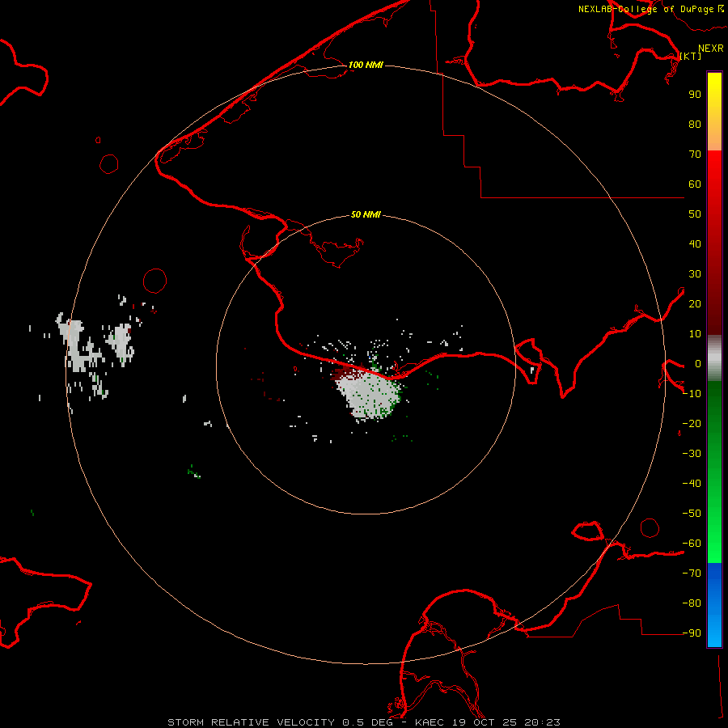This screenshot has height=728, width=728.
Task: Click the -30 value on the velocity scale
Action: point(692,454)
